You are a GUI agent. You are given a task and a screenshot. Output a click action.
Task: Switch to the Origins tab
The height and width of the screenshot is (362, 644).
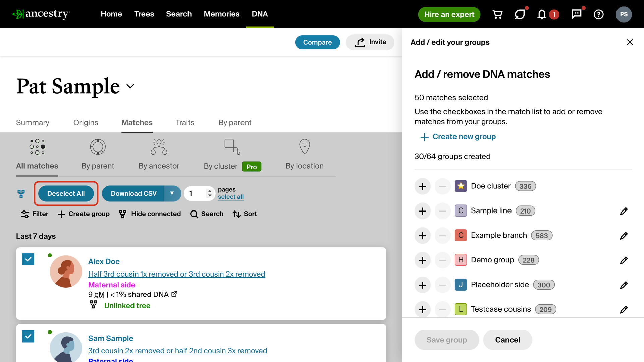[86, 123]
